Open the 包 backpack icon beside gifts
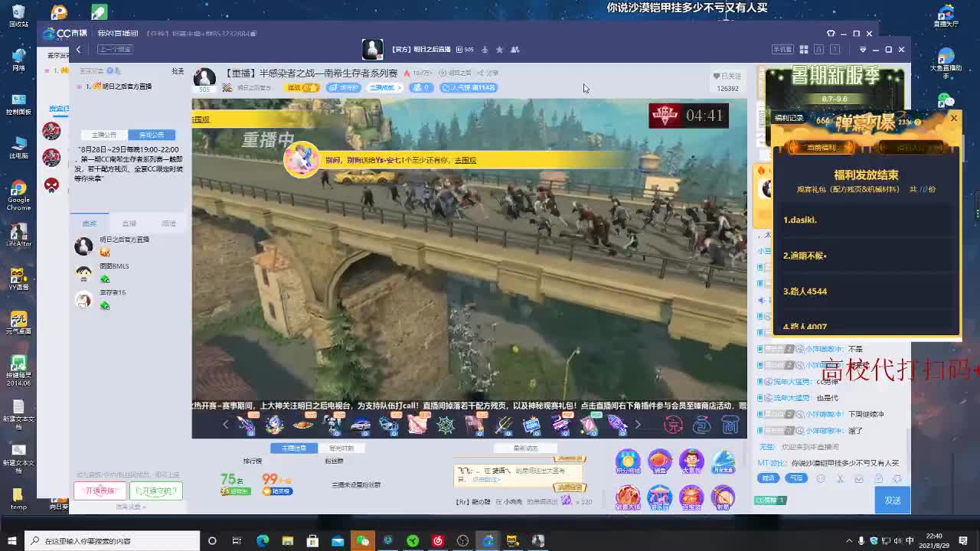The height and width of the screenshot is (551, 980). coord(701,425)
